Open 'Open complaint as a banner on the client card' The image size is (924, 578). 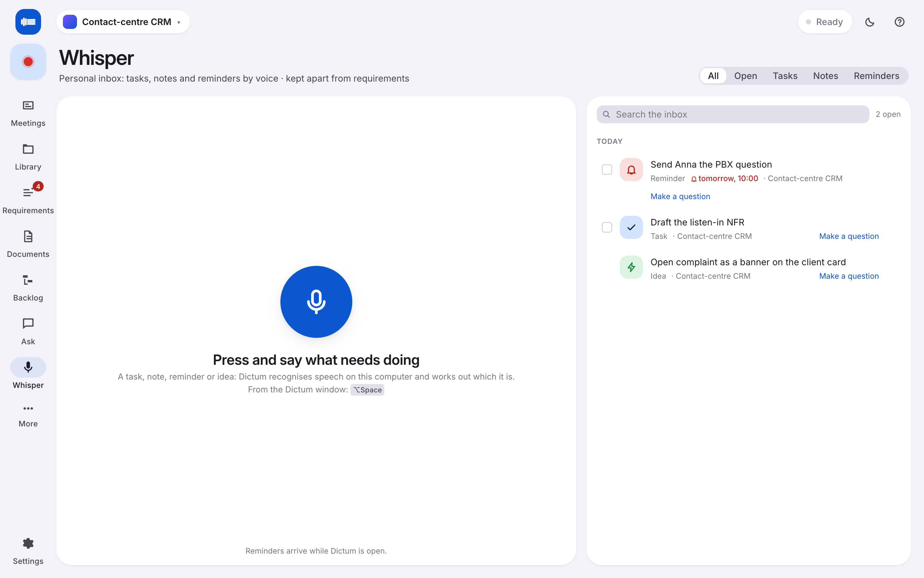coord(748,262)
